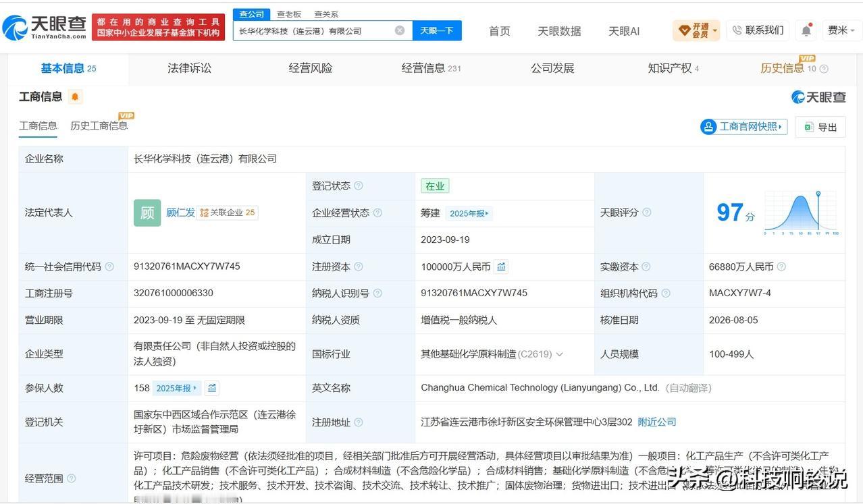Select the 查关系 search tab
Viewport: 863px width, 504px height.
point(326,14)
